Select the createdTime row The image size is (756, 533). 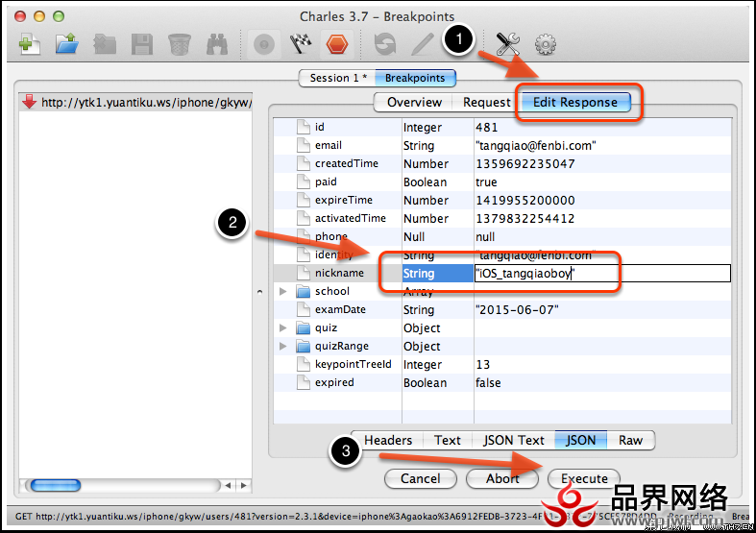[501, 164]
